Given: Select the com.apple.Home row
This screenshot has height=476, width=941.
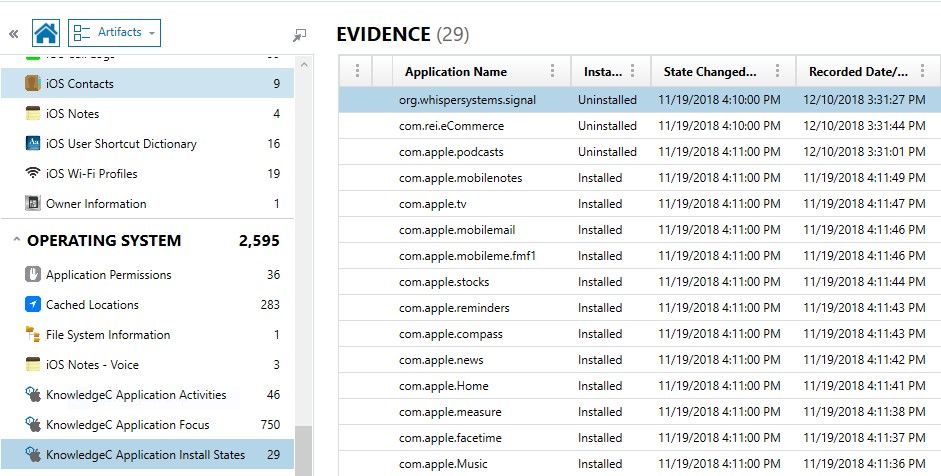Looking at the screenshot, I should click(x=640, y=386).
